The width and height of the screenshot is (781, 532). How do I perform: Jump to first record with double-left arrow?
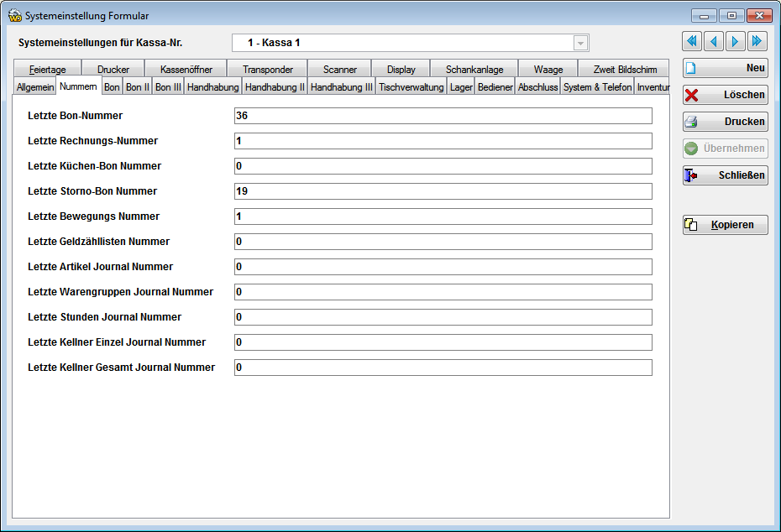(x=692, y=41)
